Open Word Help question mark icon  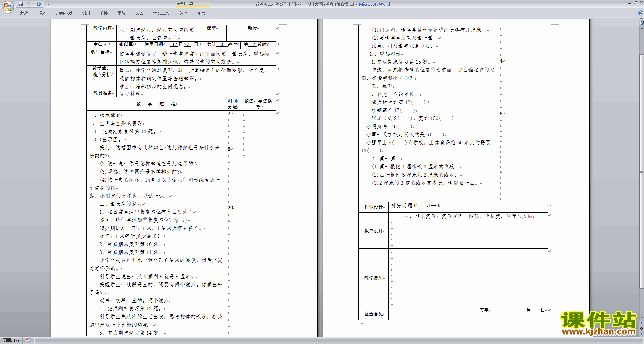point(641,13)
